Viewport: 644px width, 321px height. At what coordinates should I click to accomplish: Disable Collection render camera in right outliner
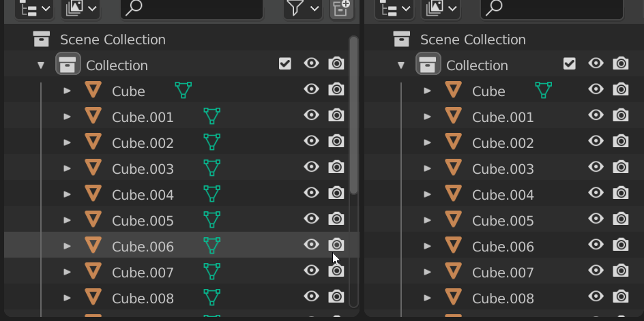coord(621,63)
